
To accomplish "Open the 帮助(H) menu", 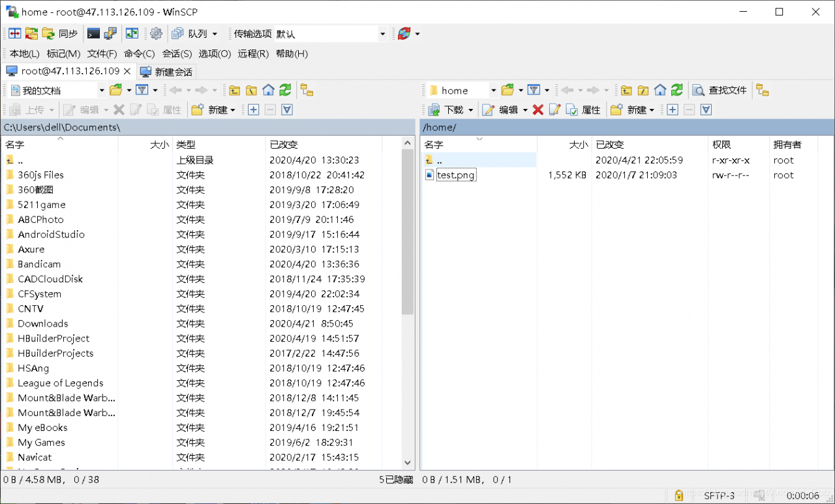I will click(x=292, y=53).
